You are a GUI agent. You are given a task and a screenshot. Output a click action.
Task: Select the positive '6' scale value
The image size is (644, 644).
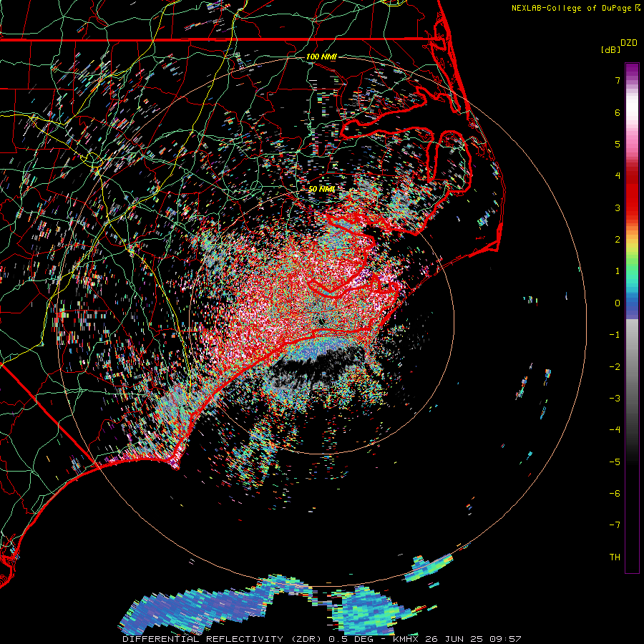coord(618,112)
